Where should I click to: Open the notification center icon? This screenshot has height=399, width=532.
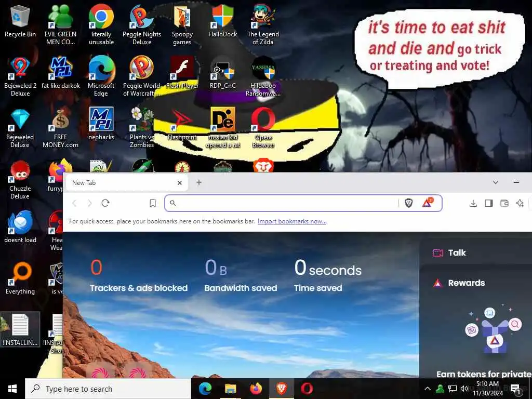coord(516,389)
